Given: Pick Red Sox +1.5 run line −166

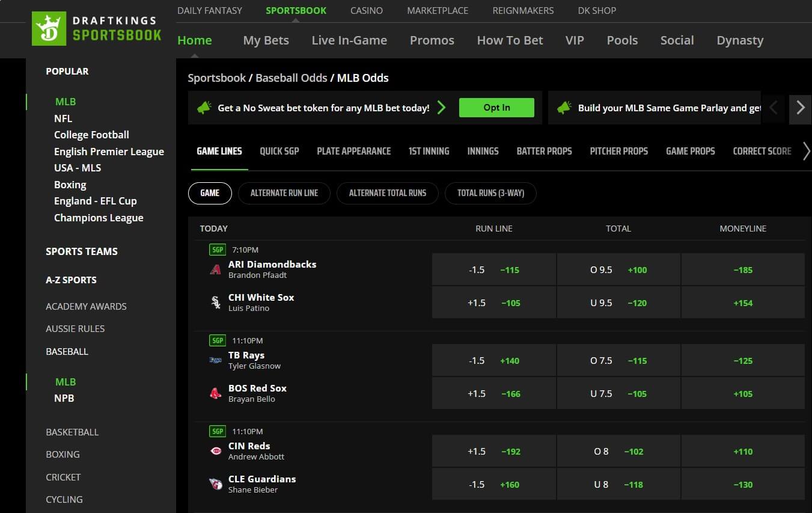Looking at the screenshot, I should click(494, 393).
